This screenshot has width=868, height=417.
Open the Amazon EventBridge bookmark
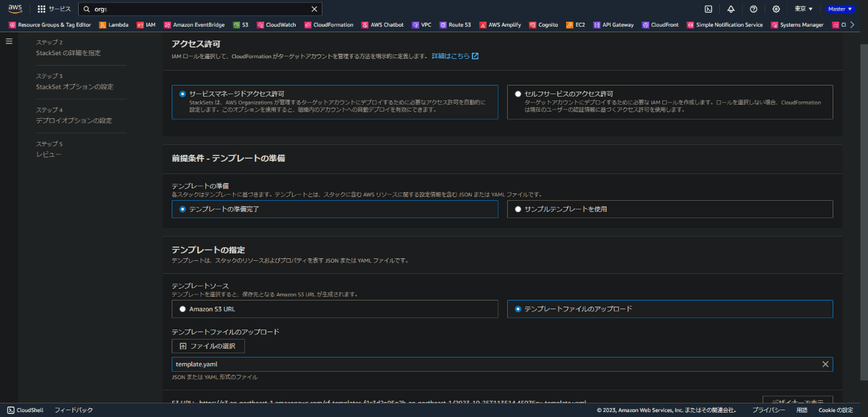(194, 25)
